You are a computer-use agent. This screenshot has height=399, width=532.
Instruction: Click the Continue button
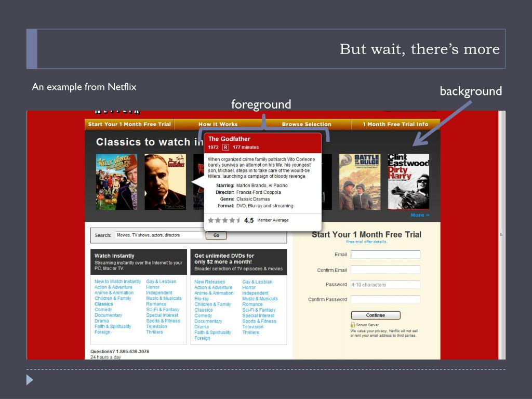coord(376,315)
